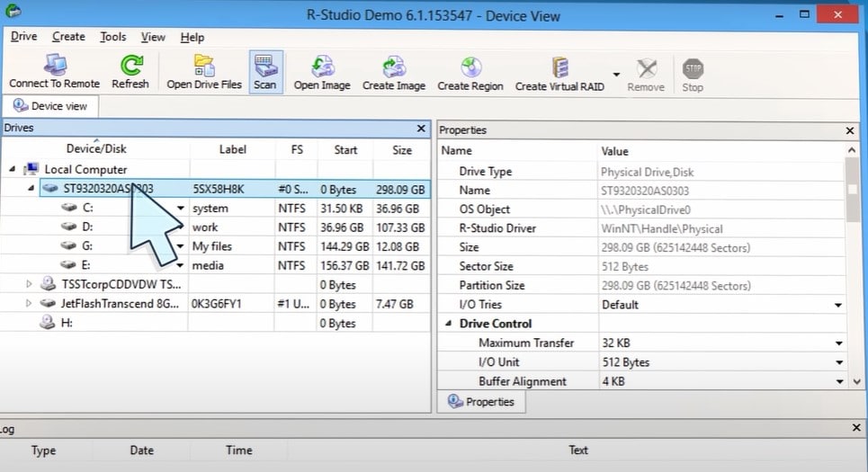
Task: Collapse the Drive Control property group
Action: tap(449, 323)
